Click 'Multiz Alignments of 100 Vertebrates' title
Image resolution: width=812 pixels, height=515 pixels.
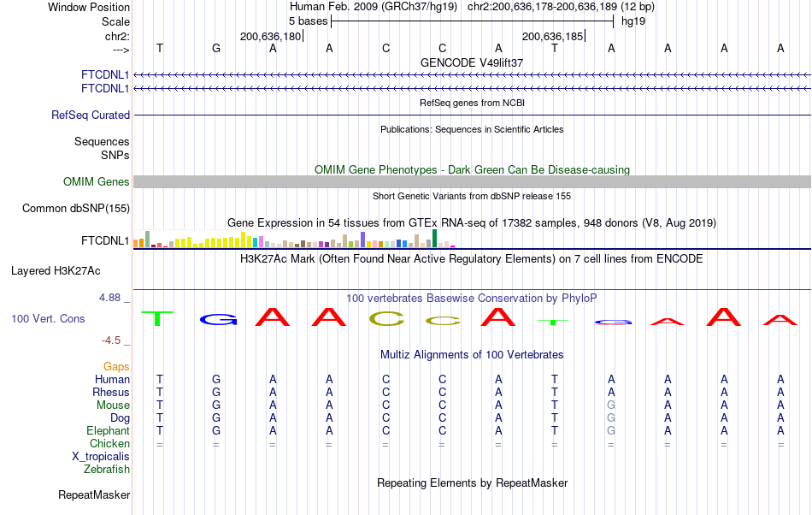click(x=472, y=354)
